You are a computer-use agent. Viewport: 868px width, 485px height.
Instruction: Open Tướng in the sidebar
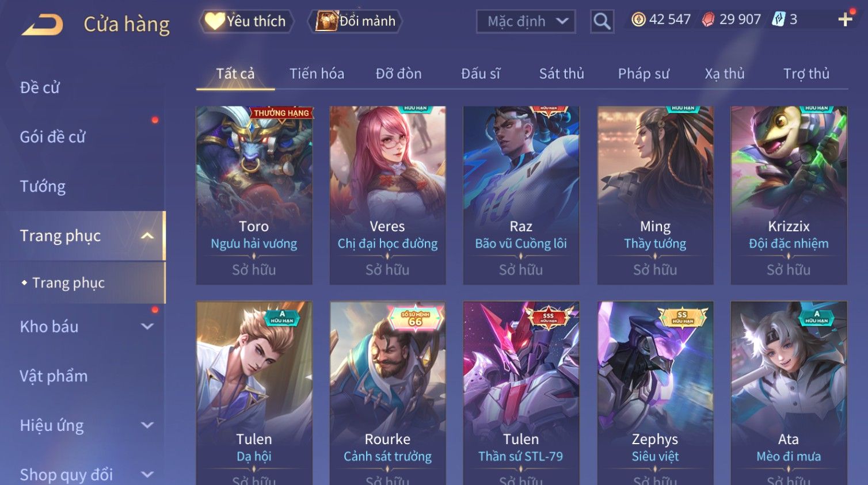(43, 186)
